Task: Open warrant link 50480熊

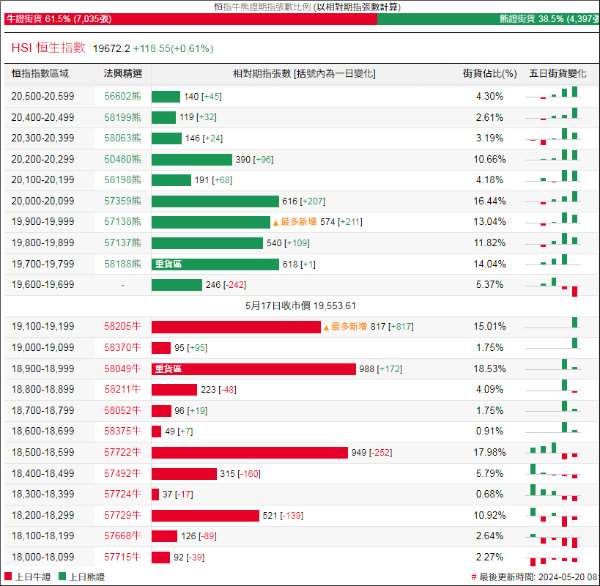Action: (x=123, y=159)
